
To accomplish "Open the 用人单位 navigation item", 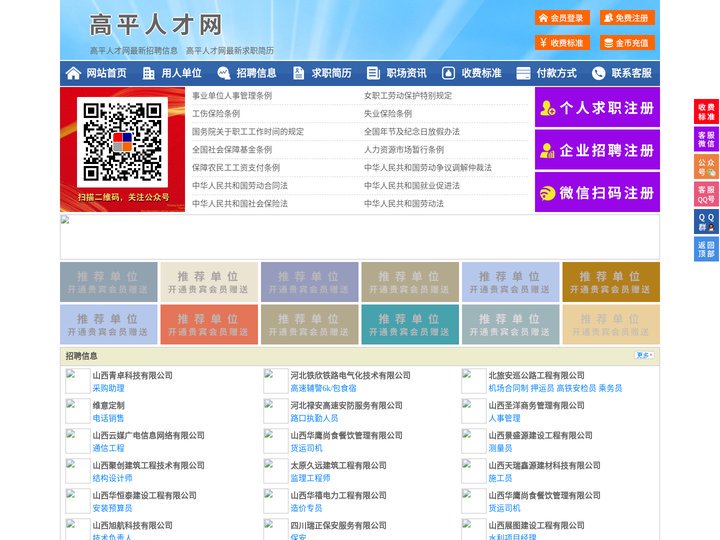I will 181,73.
